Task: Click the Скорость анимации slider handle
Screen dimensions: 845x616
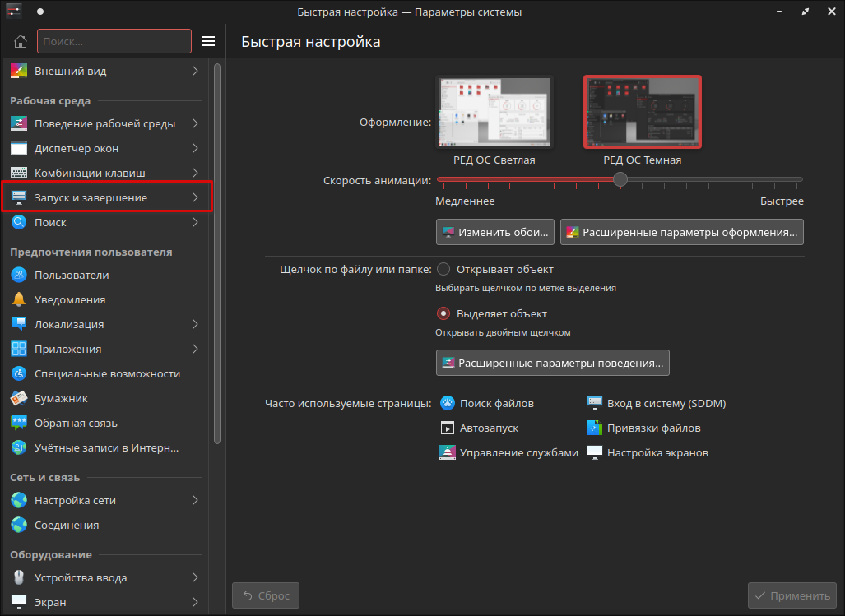Action: click(620, 179)
